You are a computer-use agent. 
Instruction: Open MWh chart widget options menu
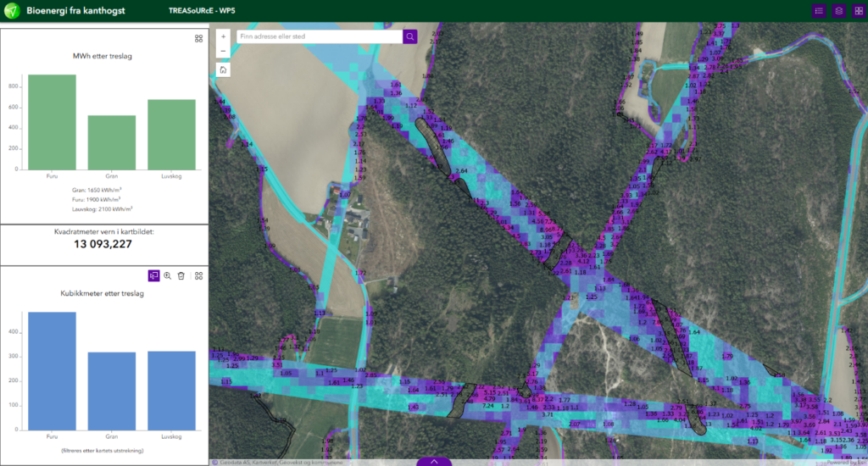[x=198, y=38]
